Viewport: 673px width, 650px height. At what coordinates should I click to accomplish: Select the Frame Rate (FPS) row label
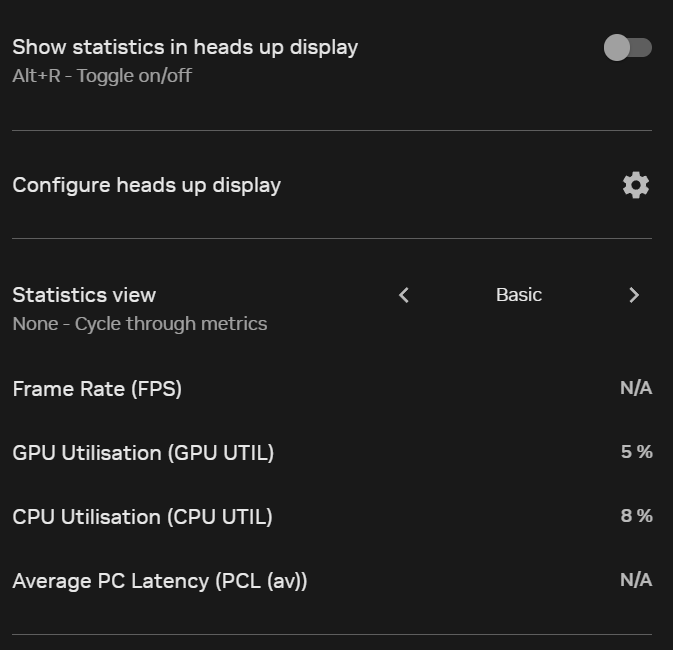click(x=97, y=389)
